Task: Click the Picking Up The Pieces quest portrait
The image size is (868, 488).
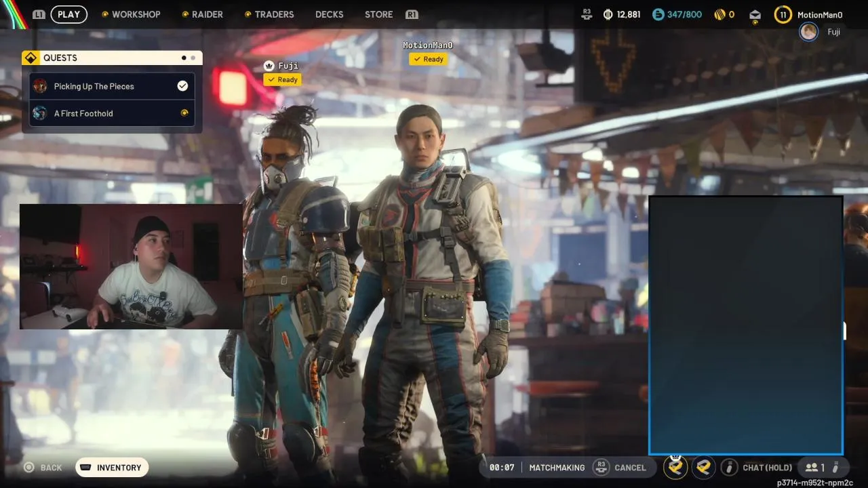Action: tap(40, 86)
